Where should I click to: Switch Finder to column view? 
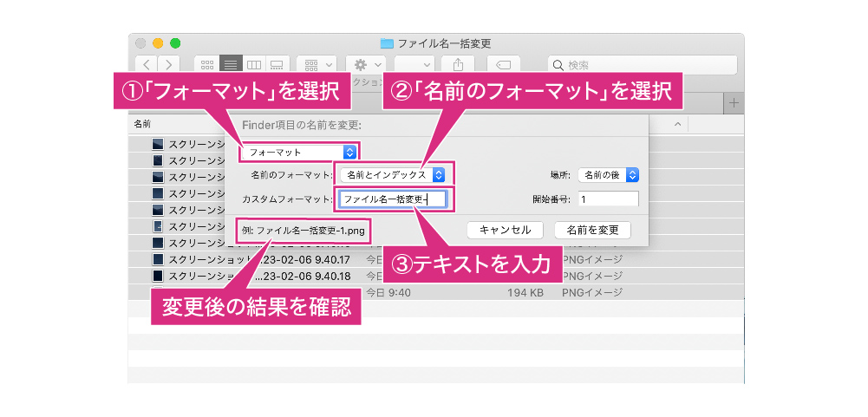click(254, 65)
